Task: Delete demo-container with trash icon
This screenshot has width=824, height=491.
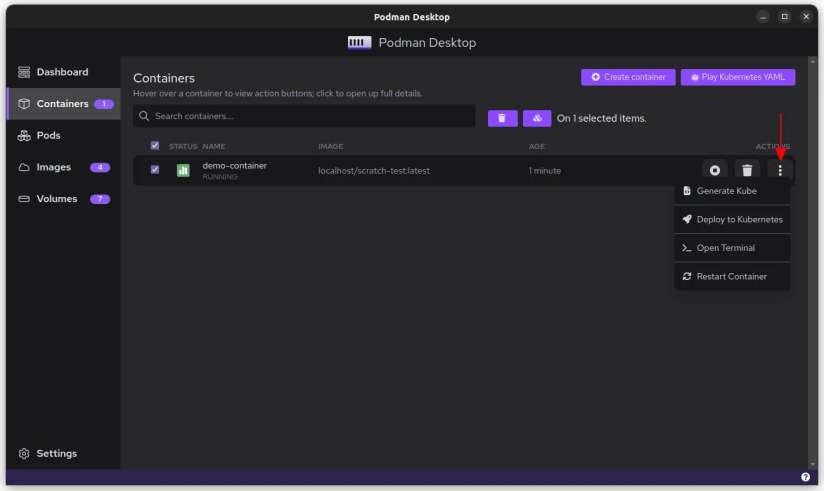Action: point(747,170)
